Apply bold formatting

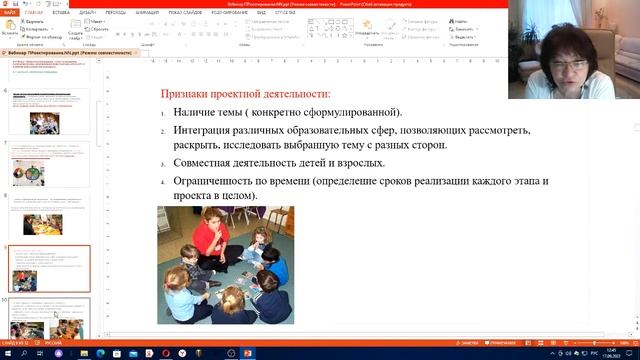click(118, 35)
